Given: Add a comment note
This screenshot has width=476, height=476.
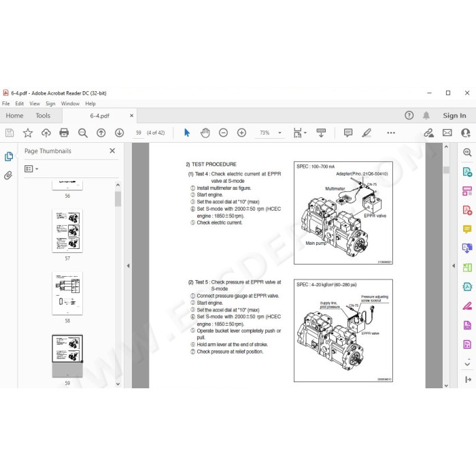Looking at the screenshot, I should coord(348,133).
